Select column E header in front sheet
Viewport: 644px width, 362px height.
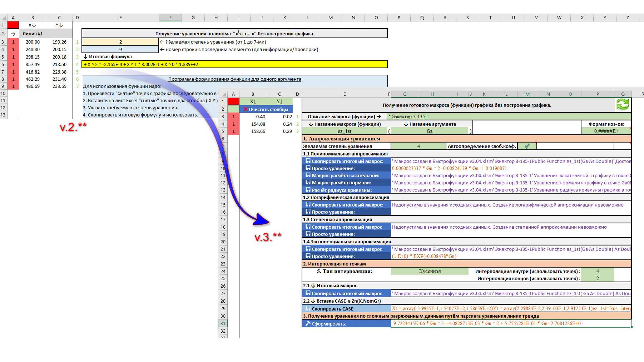pyautogui.click(x=345, y=94)
